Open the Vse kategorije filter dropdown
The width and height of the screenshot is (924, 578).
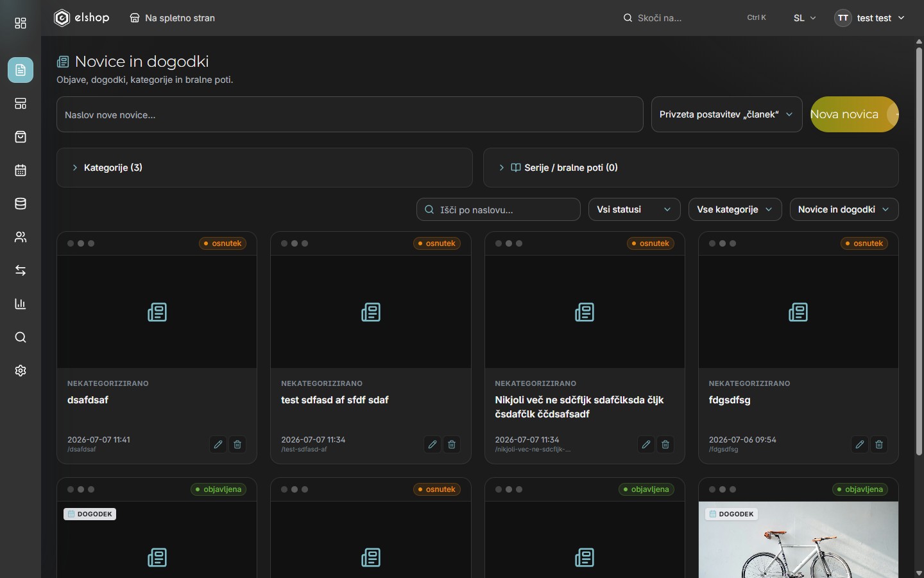coord(735,209)
